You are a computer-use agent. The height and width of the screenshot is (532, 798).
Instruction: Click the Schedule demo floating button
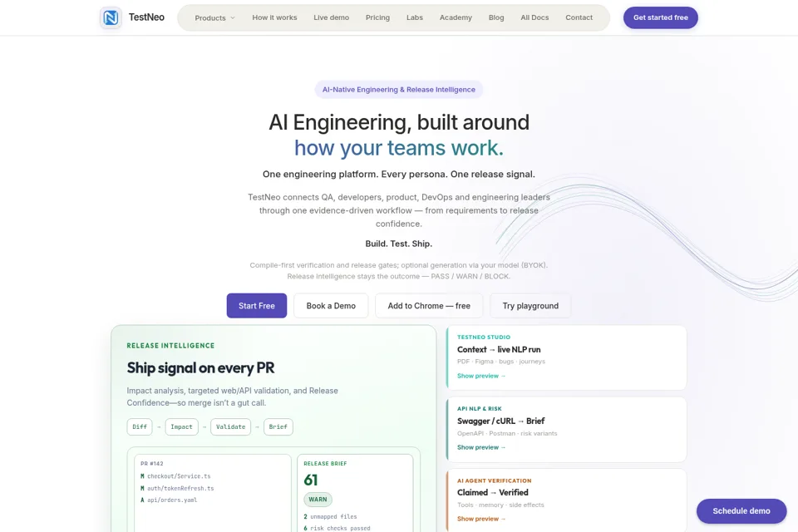(x=741, y=511)
